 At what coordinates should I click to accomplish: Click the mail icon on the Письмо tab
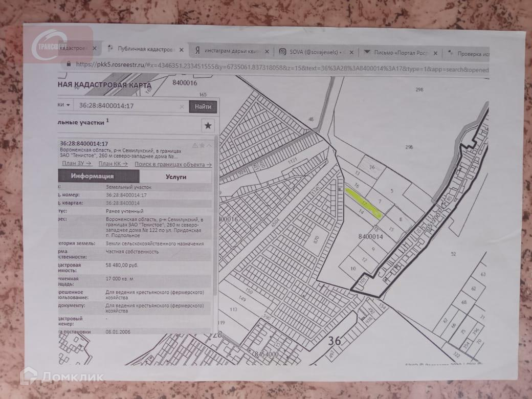[x=367, y=52]
